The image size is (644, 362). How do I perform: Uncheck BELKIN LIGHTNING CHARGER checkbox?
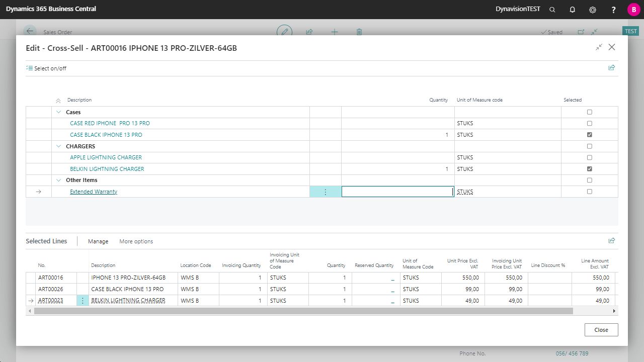tap(590, 169)
